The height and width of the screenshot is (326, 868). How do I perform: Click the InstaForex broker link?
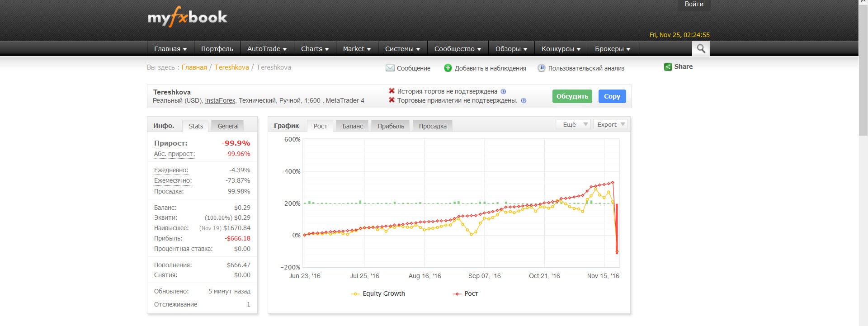point(220,100)
